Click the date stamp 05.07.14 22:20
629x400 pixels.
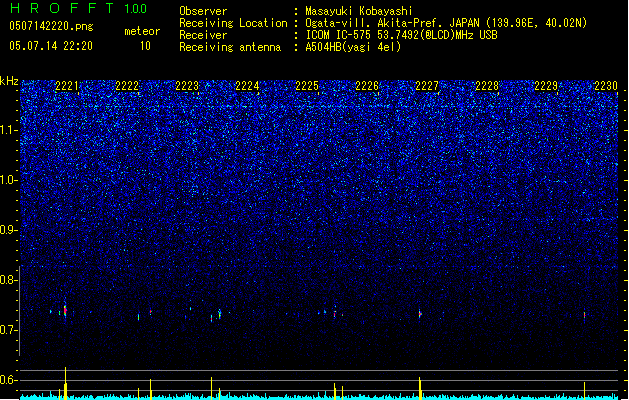coord(51,46)
